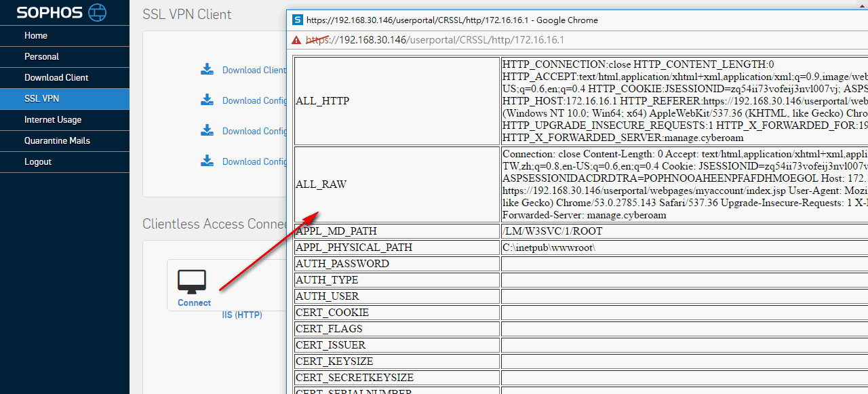Click the HTTP_CONNECTION:close text in the ALL_HTTP value
Image resolution: width=868 pixels, height=394 pixels.
tap(567, 64)
